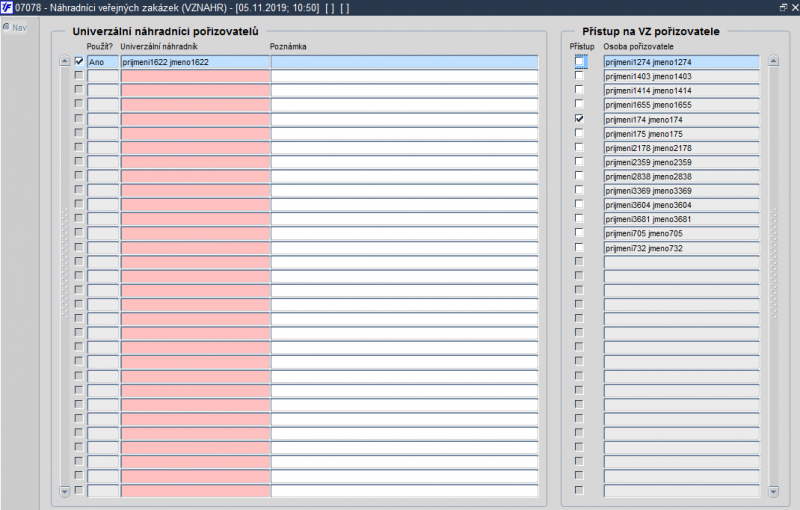The height and width of the screenshot is (510, 800).
Task: Tick checkbox beside prijmeni3604 jmeno3604
Action: [x=579, y=205]
